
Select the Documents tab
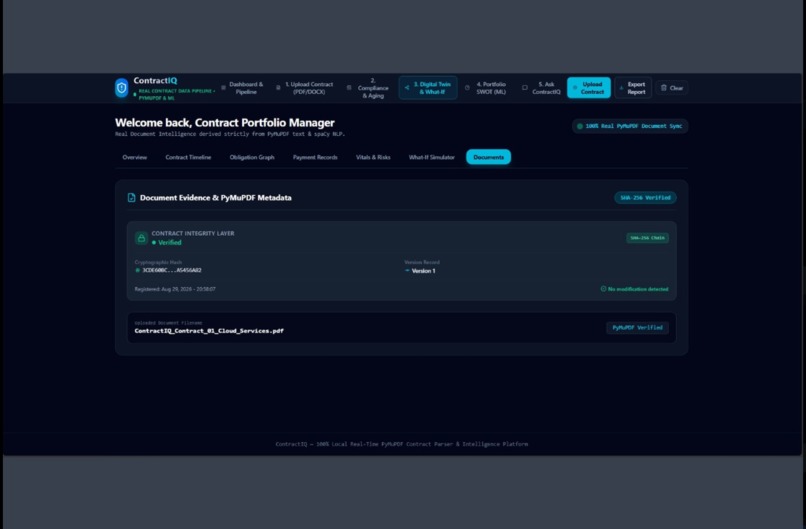point(488,157)
